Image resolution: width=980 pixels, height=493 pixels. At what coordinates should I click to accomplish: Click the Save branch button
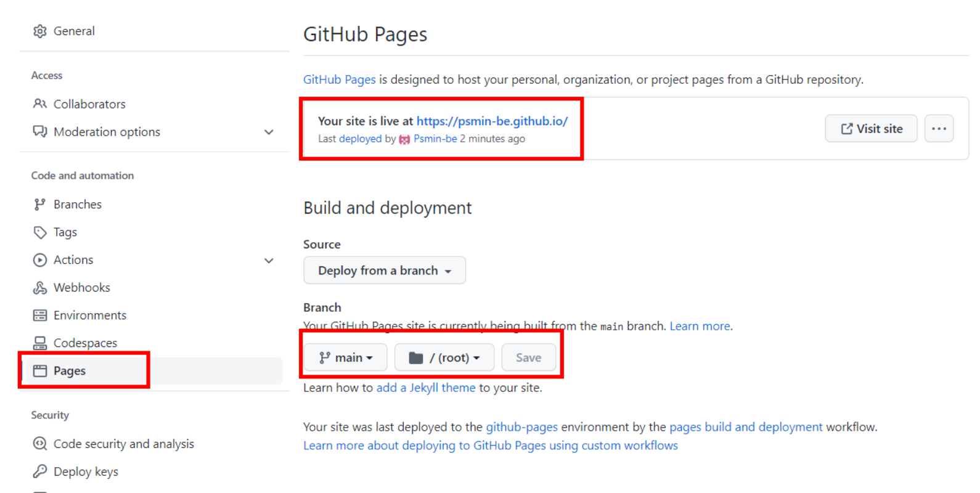point(529,357)
